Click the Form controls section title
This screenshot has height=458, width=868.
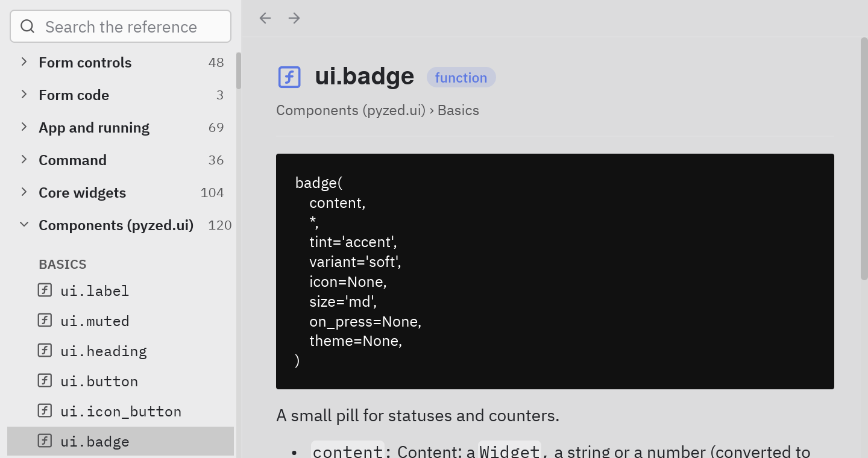click(85, 63)
